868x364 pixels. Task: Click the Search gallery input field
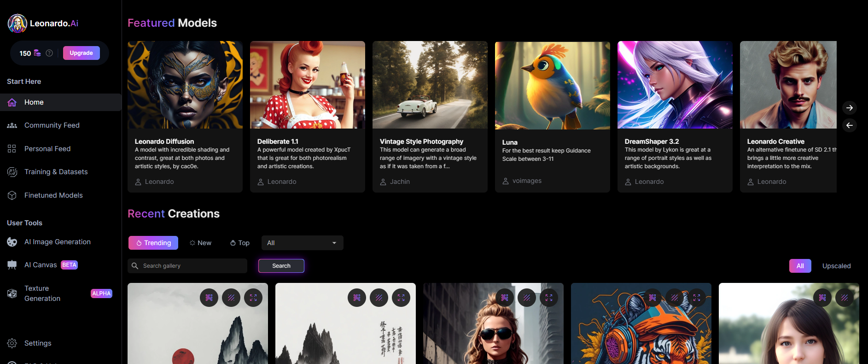click(192, 266)
